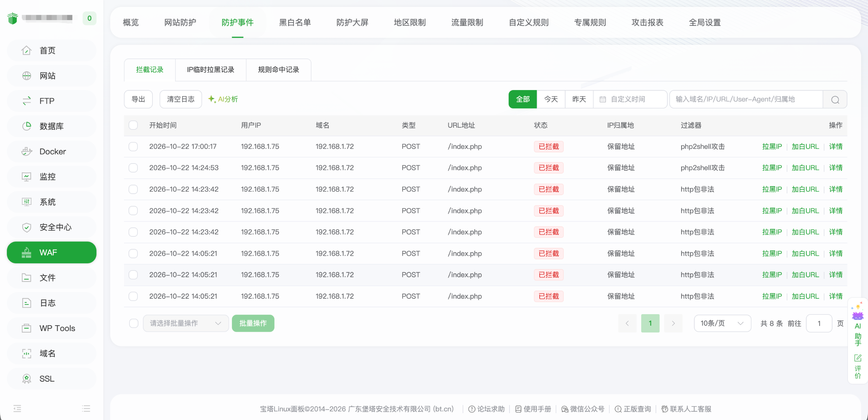Open the 自定义时间 date picker
Viewport: 868px width, 420px height.
pos(630,99)
